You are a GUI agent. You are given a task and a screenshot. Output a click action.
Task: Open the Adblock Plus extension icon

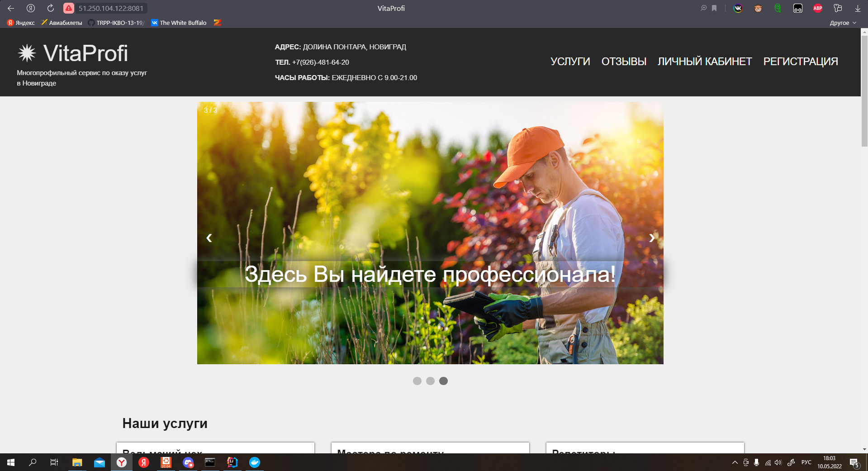[x=818, y=8]
